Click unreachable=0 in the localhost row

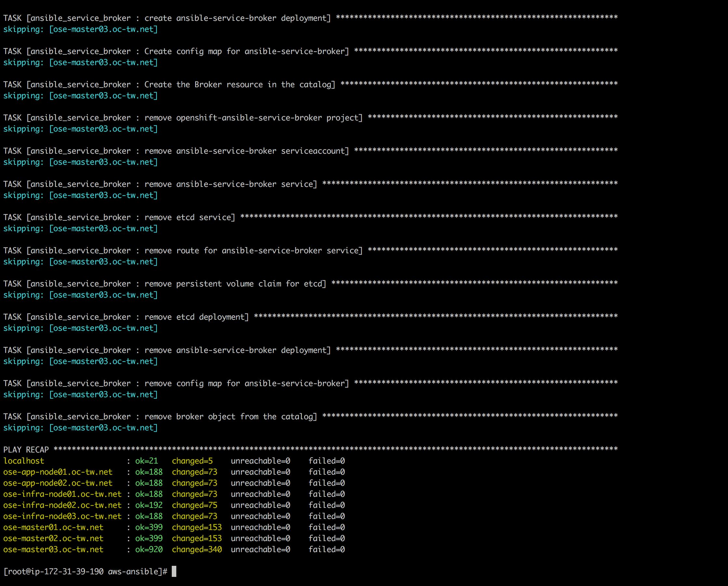pyautogui.click(x=261, y=461)
